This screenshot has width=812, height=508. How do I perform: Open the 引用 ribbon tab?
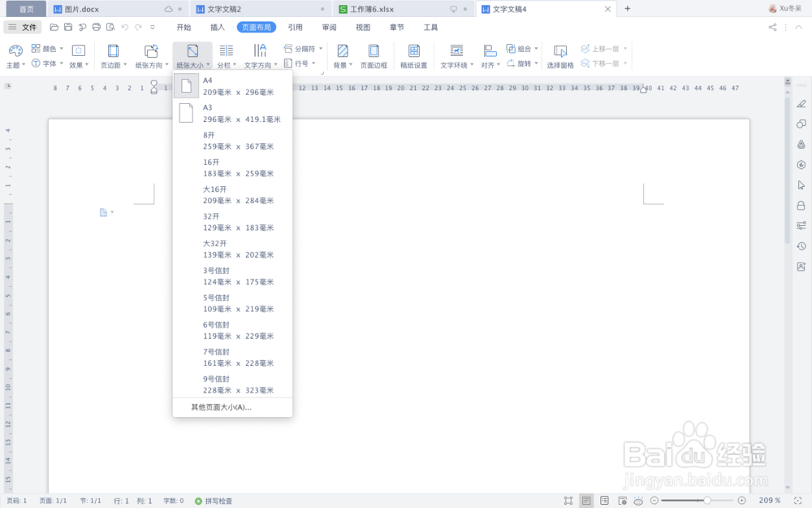click(296, 28)
